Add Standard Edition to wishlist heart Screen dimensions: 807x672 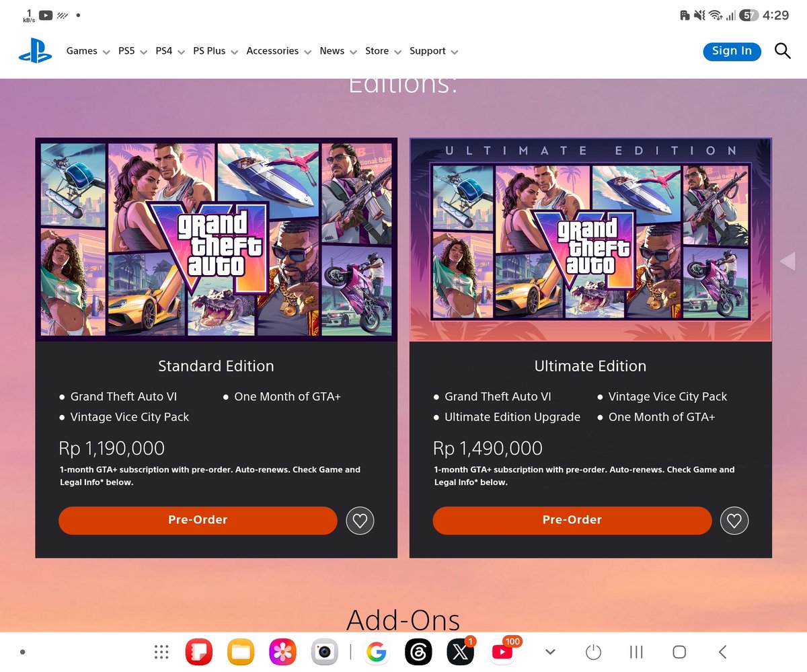tap(360, 521)
